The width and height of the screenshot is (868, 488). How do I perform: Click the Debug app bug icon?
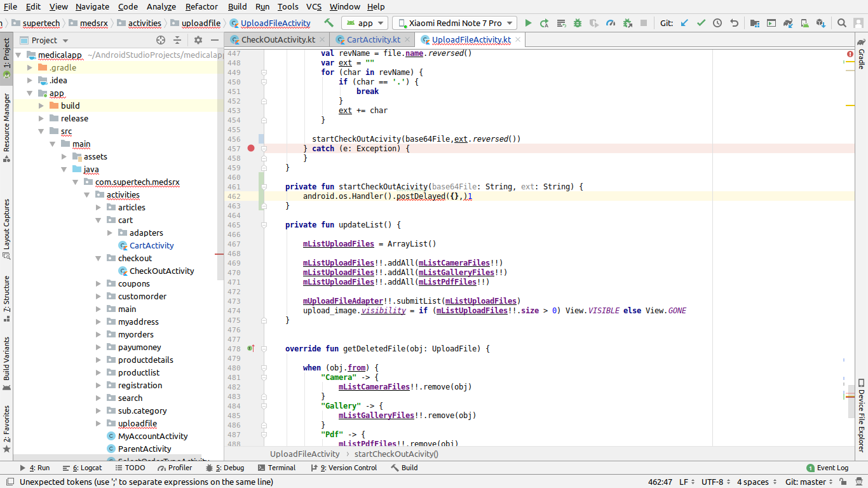[578, 23]
